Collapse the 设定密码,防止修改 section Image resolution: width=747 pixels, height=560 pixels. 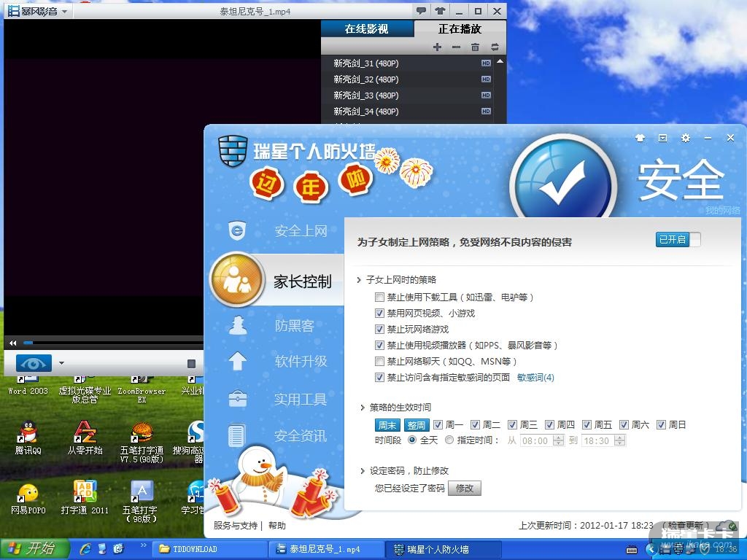(x=363, y=471)
